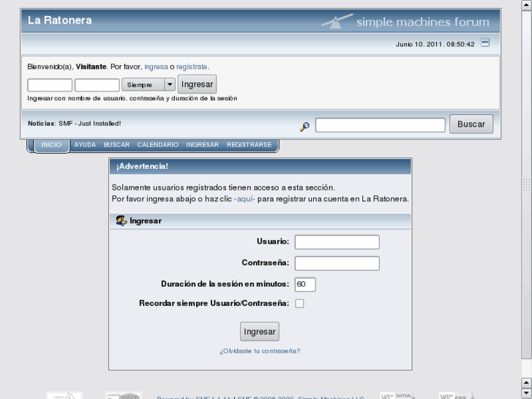532x399 pixels.
Task: Click the 'La Ratonera' forum title
Action: 60,20
